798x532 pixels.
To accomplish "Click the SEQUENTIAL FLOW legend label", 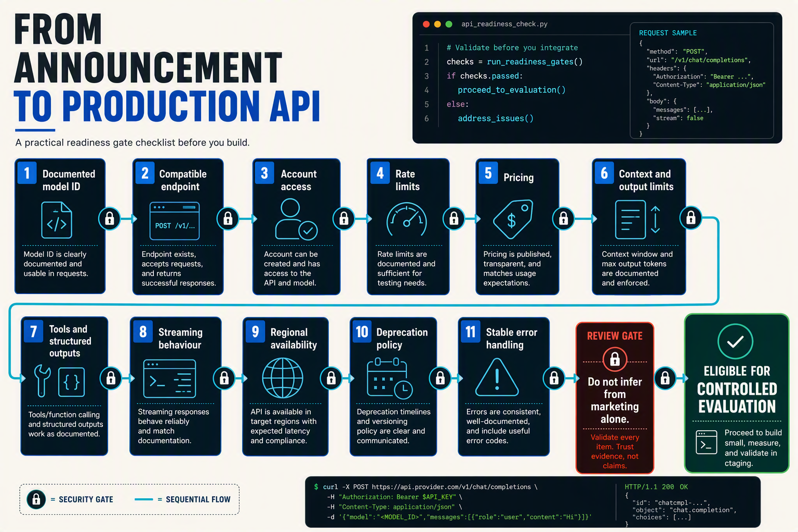I will (x=198, y=499).
